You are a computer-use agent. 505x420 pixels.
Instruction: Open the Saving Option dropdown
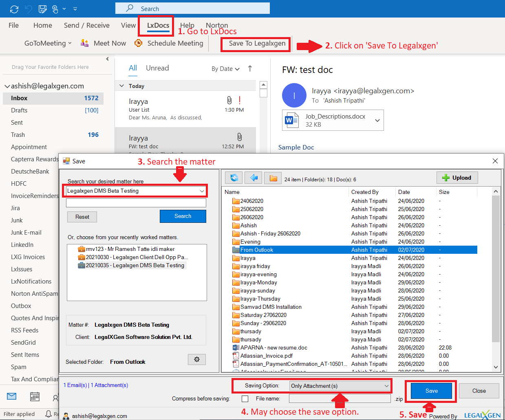click(x=340, y=386)
